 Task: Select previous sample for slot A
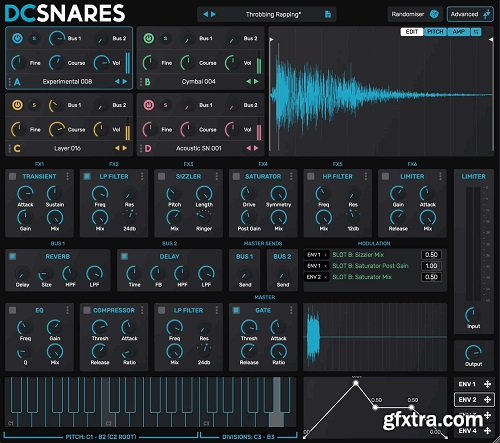pos(117,81)
